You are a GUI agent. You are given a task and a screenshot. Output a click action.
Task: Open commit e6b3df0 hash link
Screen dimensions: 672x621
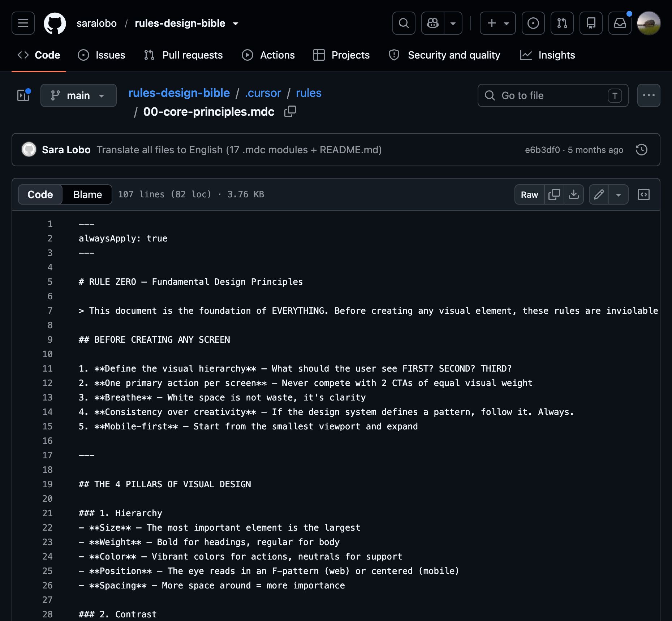(542, 150)
